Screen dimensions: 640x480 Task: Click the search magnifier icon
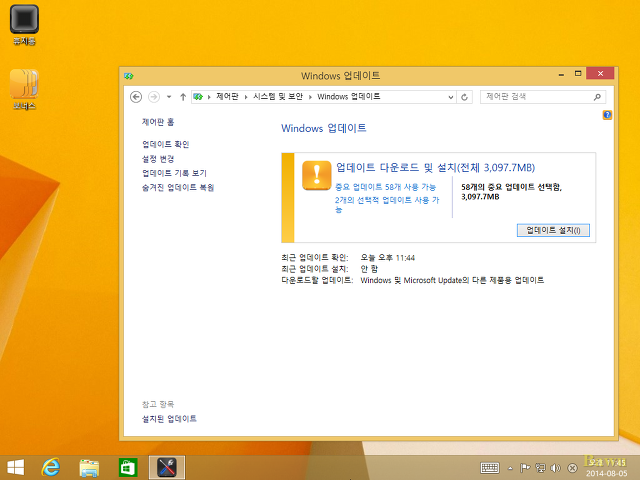pyautogui.click(x=597, y=97)
